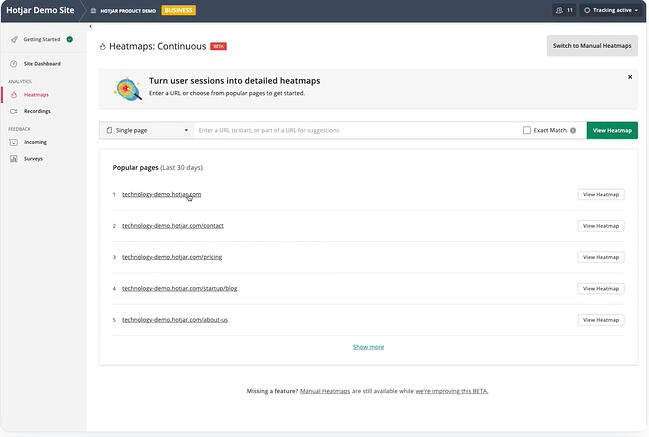Open technology-demo.hotjar.com/about-us link
The image size is (649, 437).
(175, 320)
